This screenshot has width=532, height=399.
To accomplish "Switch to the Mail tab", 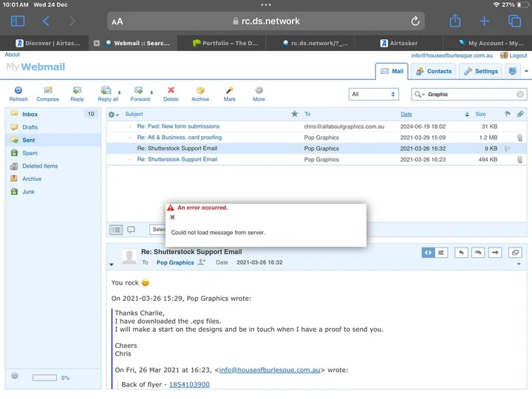I will pyautogui.click(x=392, y=71).
